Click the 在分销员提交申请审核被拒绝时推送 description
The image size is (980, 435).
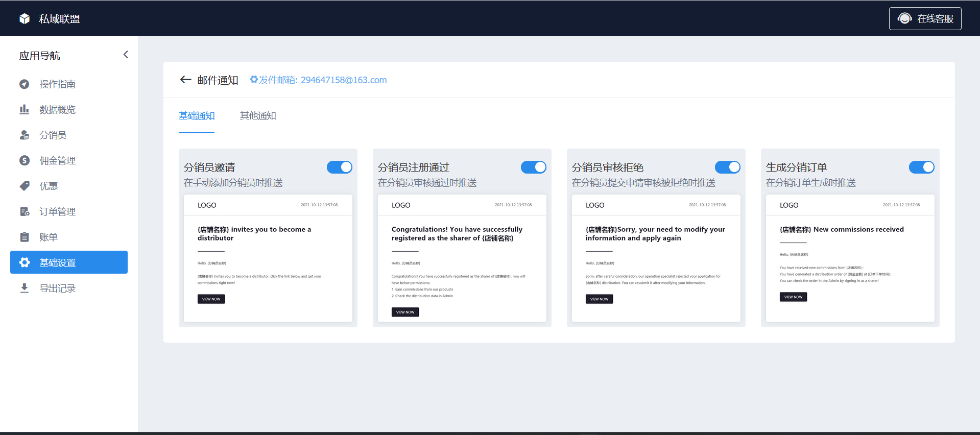click(x=643, y=183)
